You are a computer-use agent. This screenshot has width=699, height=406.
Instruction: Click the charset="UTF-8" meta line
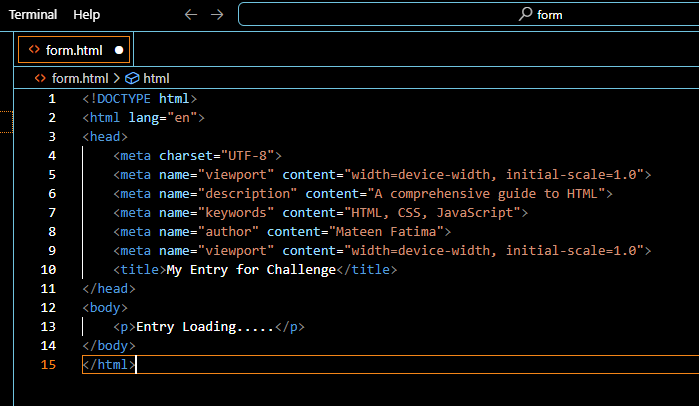tap(197, 156)
